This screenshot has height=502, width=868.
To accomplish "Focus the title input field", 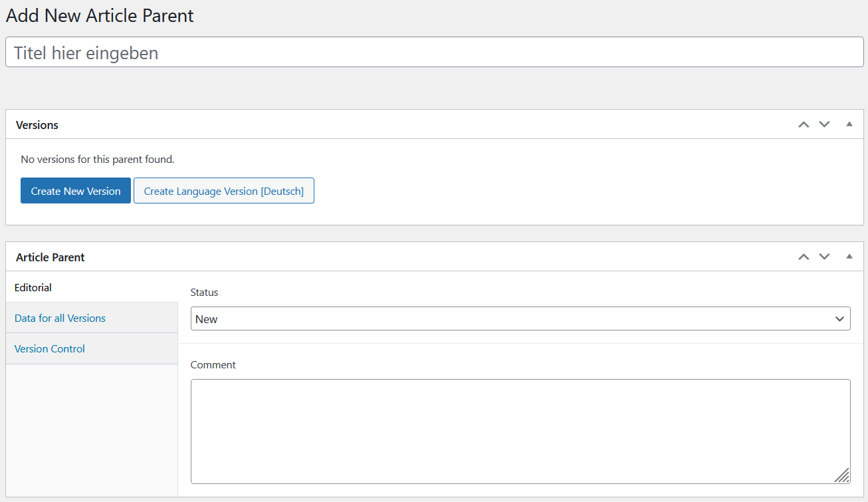I will click(435, 52).
